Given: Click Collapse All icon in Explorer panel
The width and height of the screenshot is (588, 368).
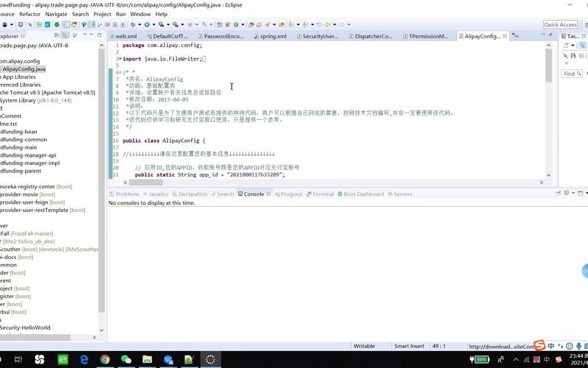Looking at the screenshot, I should 57,35.
